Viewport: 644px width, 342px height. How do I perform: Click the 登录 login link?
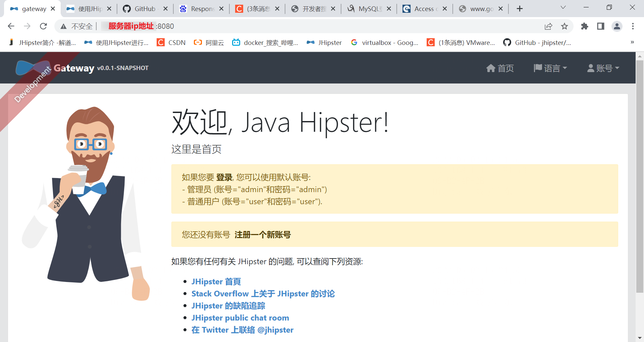[x=224, y=177]
